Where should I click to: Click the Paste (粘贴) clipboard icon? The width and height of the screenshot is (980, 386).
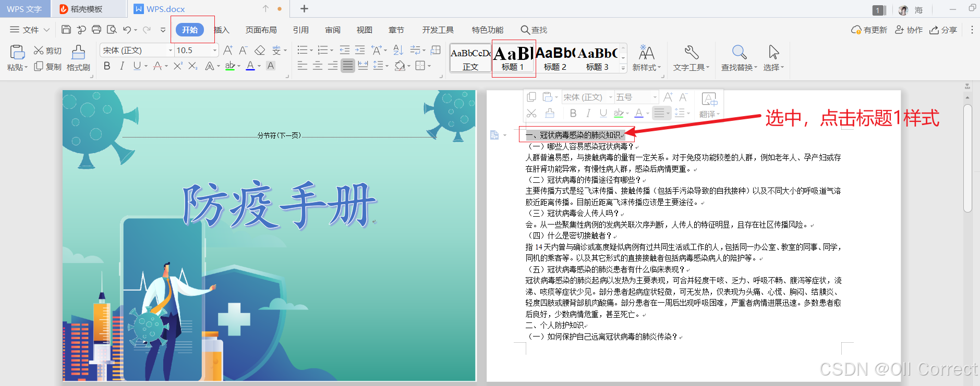point(17,52)
